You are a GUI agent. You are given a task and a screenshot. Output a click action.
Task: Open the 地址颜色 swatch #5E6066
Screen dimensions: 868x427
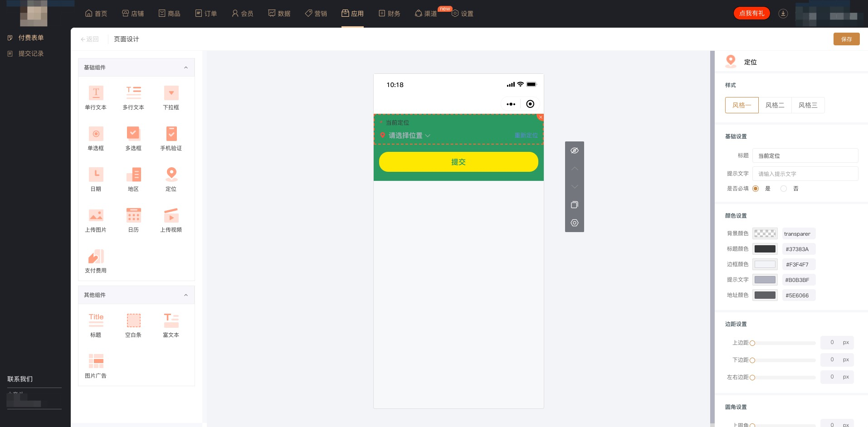pyautogui.click(x=765, y=295)
